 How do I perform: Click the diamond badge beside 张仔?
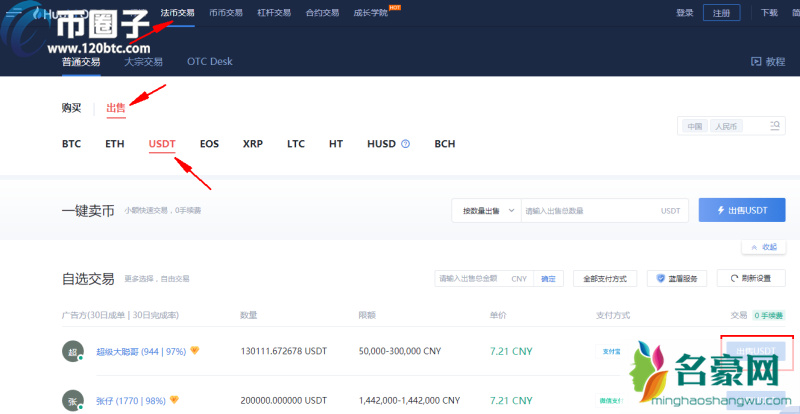174,400
